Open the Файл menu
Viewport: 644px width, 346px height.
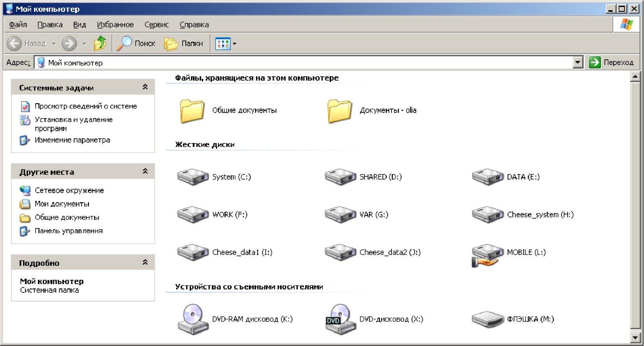pos(18,24)
